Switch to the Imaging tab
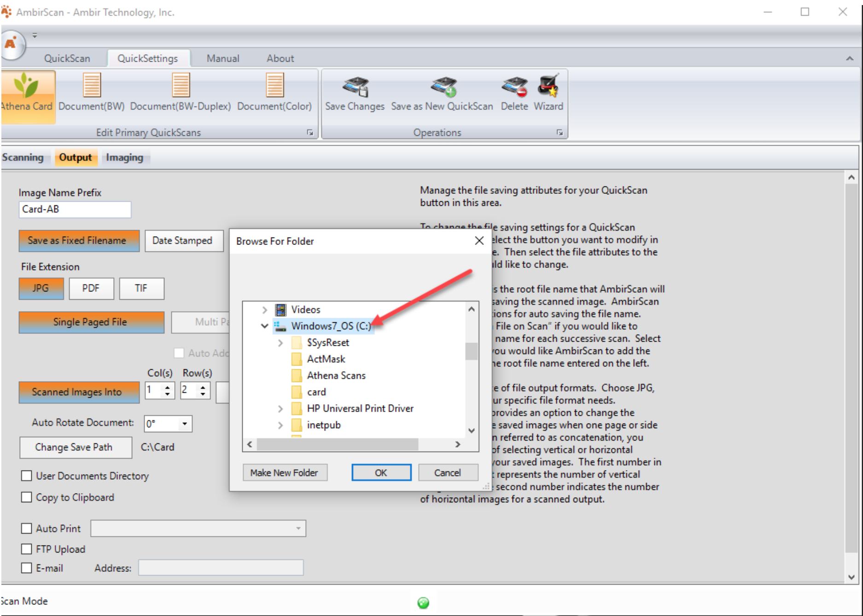863x616 pixels. tap(124, 157)
